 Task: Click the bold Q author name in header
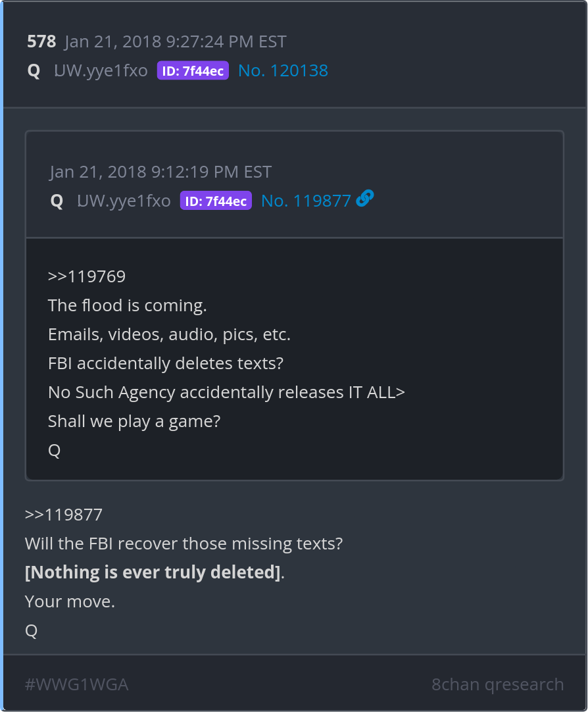[34, 71]
